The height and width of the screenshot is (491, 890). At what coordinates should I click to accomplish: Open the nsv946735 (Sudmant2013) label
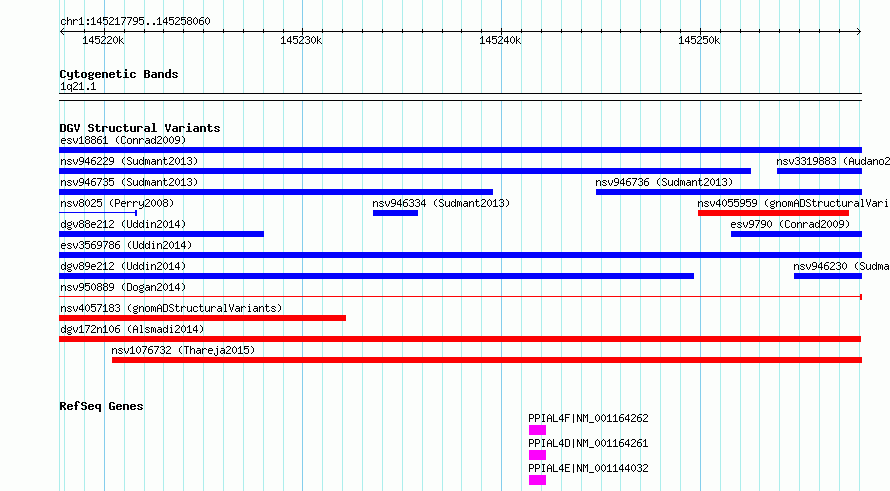[x=129, y=182]
